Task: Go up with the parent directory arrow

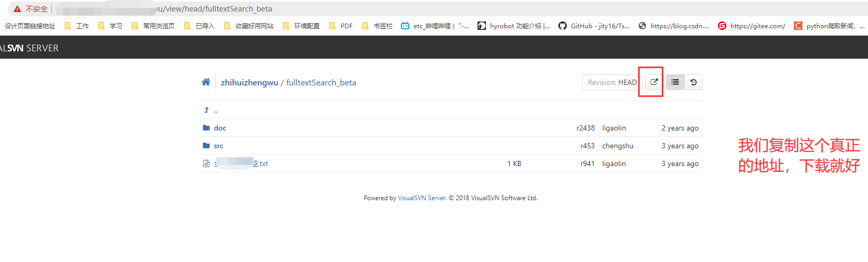Action: pos(206,110)
